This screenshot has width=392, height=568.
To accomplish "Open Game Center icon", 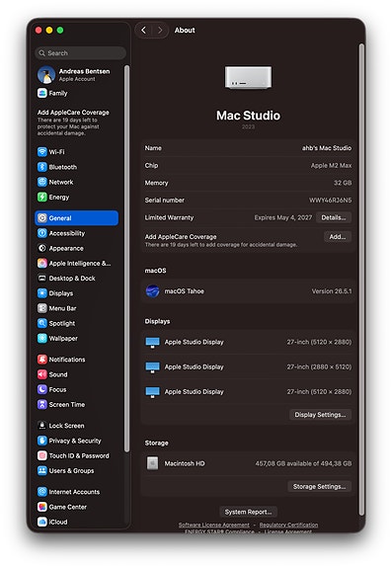I will tap(42, 507).
